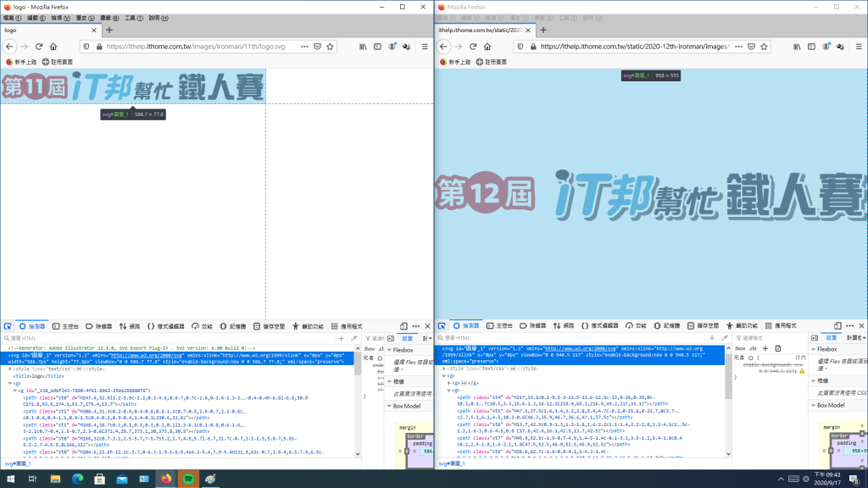Image resolution: width=868 pixels, height=488 pixels.
Task: Reload the page in left Firefox window
Action: (39, 47)
